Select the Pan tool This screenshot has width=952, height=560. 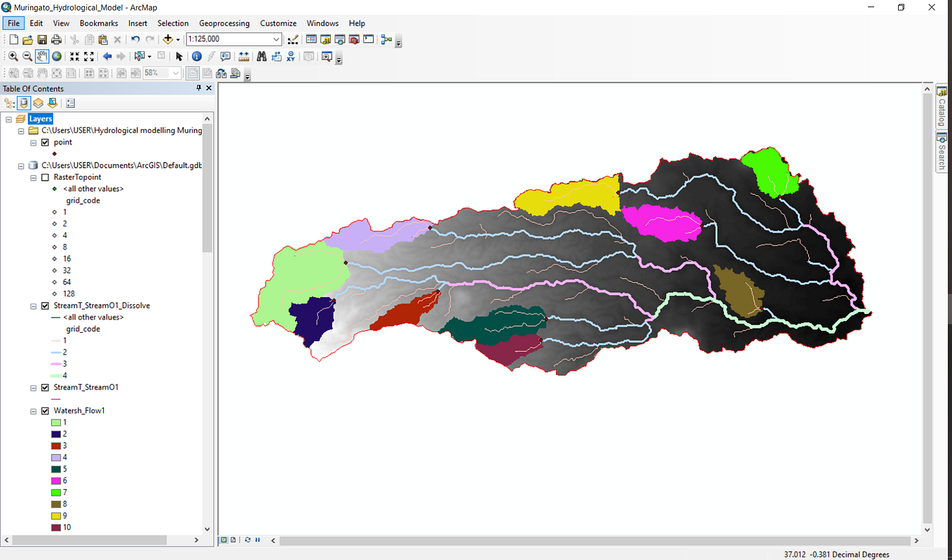coord(41,56)
